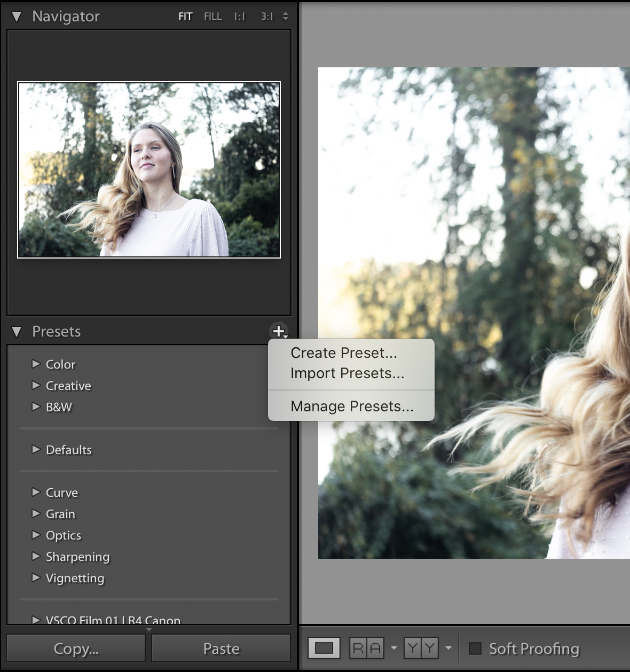Choose Create Preset... from the menu
Image resolution: width=630 pixels, height=672 pixels.
pyautogui.click(x=343, y=353)
